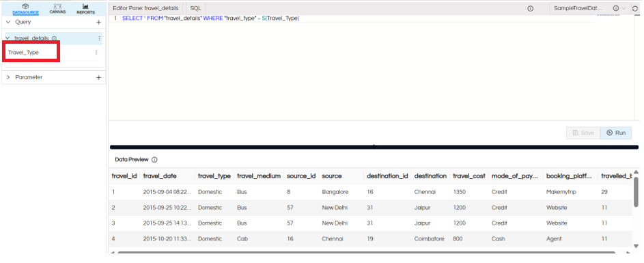Image resolution: width=644 pixels, height=263 pixels.
Task: Open the Data Preview info icon
Action: coord(154,160)
